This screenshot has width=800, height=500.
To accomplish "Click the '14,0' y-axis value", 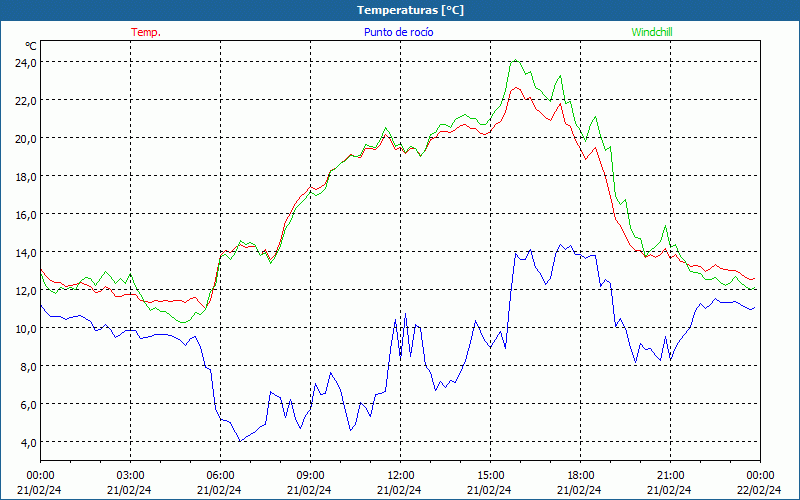I will click(x=26, y=253).
